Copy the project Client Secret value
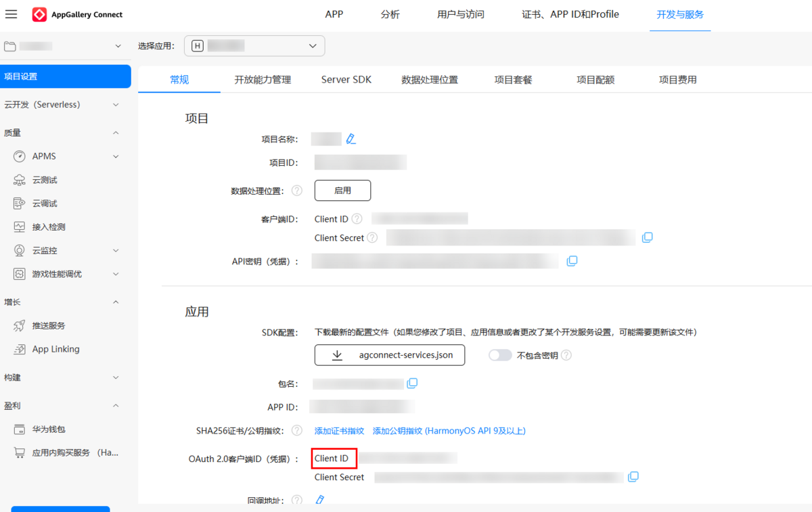This screenshot has height=512, width=812. click(647, 237)
